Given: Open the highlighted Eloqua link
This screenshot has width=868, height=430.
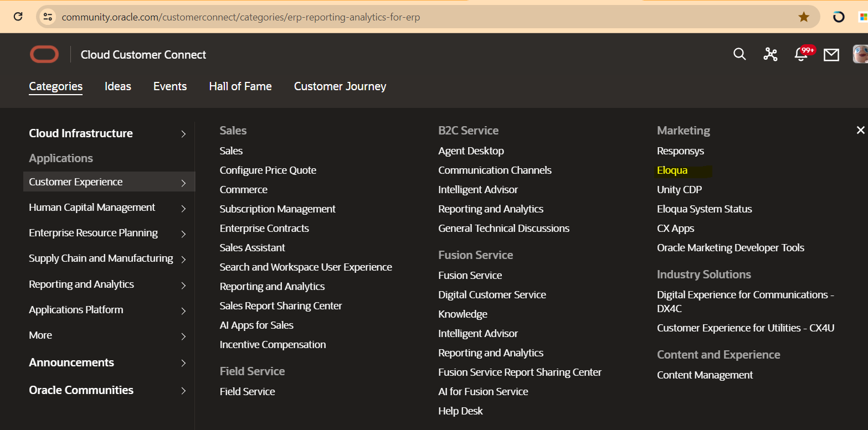Looking at the screenshot, I should [672, 170].
